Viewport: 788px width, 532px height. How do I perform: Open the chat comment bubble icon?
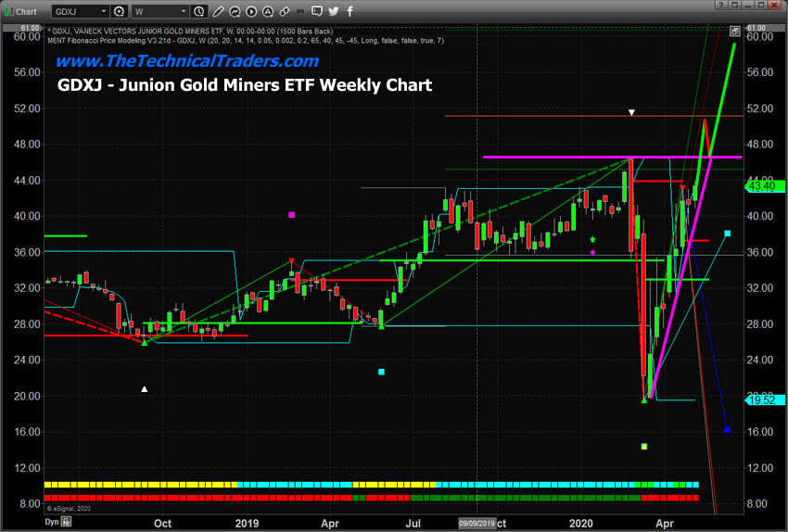point(317,11)
